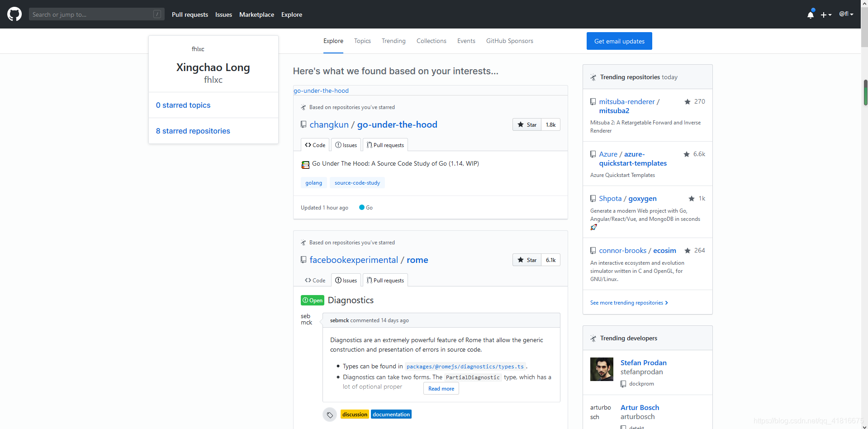This screenshot has height=429, width=868.
Task: Click star icon beside azure-quickstart-templates 6.6k
Action: click(x=687, y=154)
